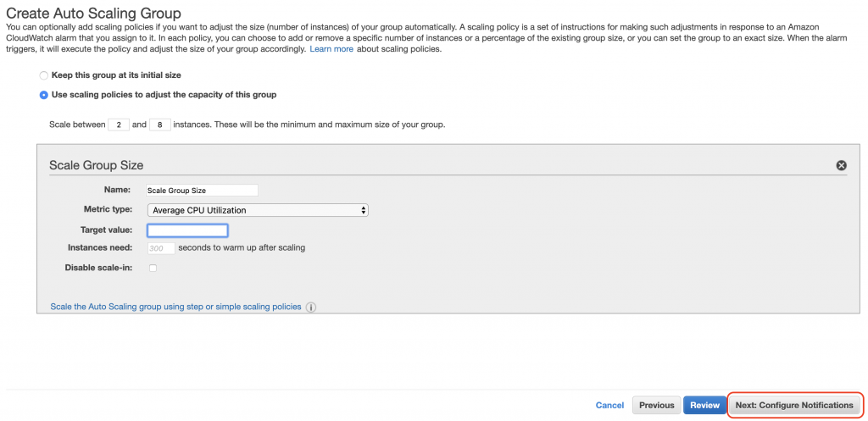The width and height of the screenshot is (868, 421).
Task: Enable the Disable scale-in checkbox
Action: pyautogui.click(x=153, y=269)
